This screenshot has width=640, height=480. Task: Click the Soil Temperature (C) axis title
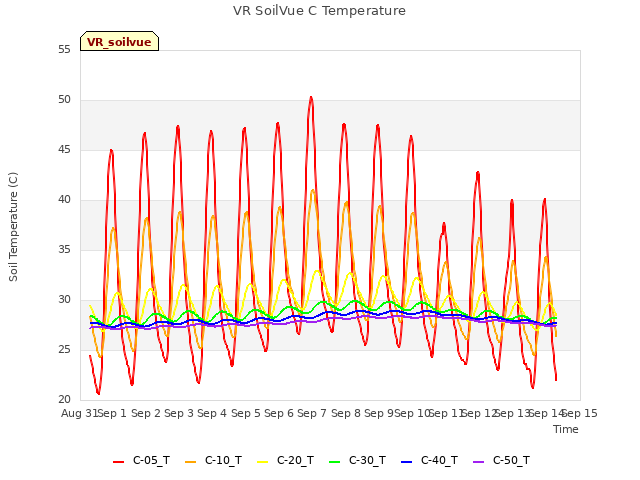pyautogui.click(x=13, y=227)
